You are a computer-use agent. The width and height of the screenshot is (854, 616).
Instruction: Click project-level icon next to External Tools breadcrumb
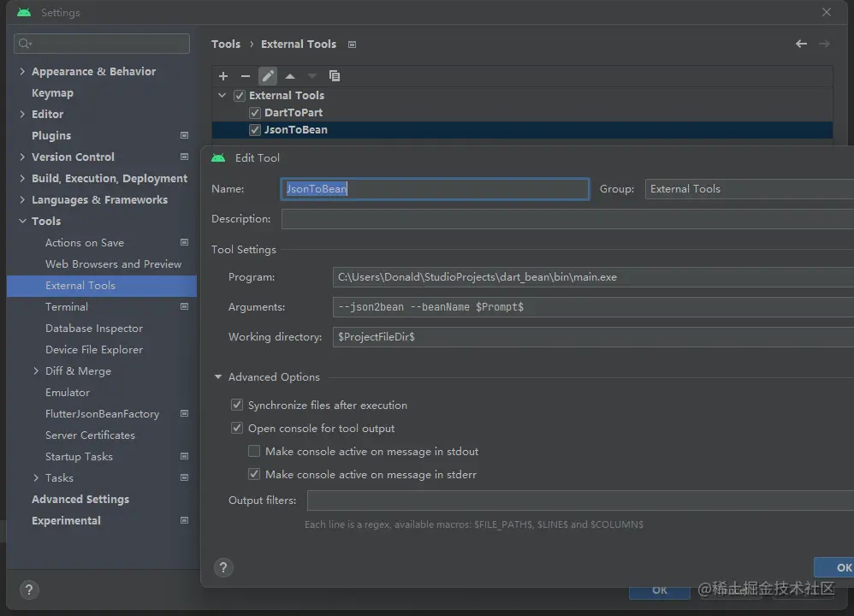click(352, 44)
